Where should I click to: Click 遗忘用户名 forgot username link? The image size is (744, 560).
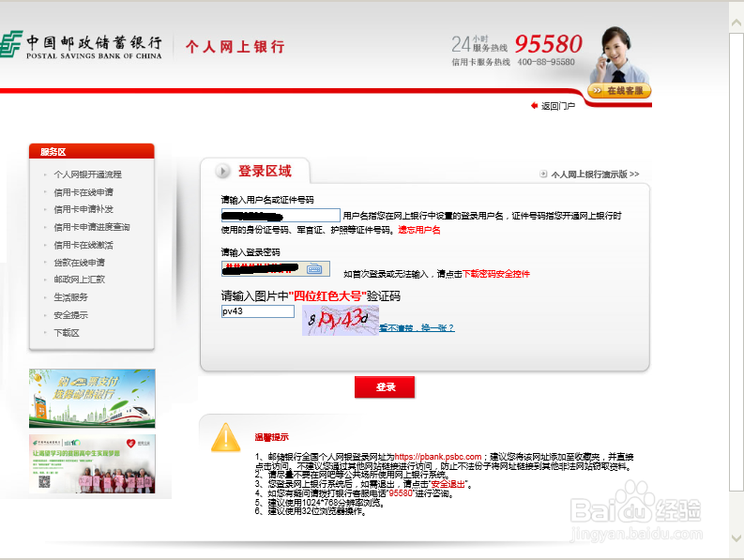click(419, 230)
